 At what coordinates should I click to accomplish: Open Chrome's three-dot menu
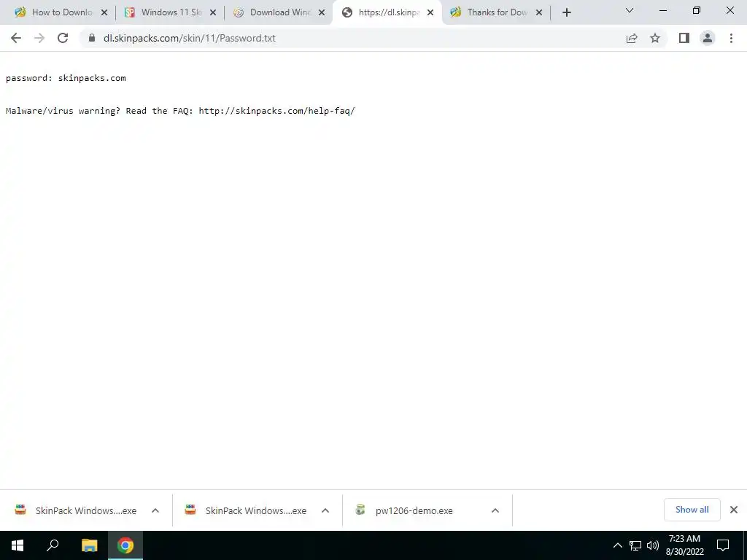pos(731,38)
